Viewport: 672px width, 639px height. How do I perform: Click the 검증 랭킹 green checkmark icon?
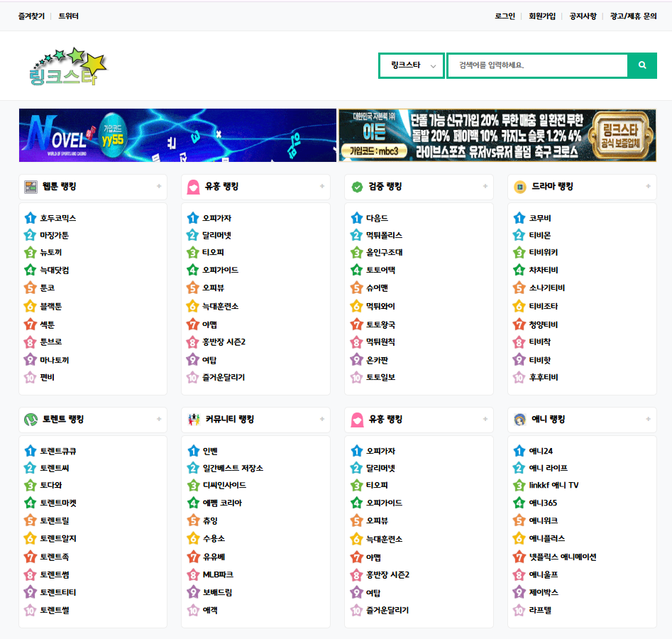coord(357,187)
